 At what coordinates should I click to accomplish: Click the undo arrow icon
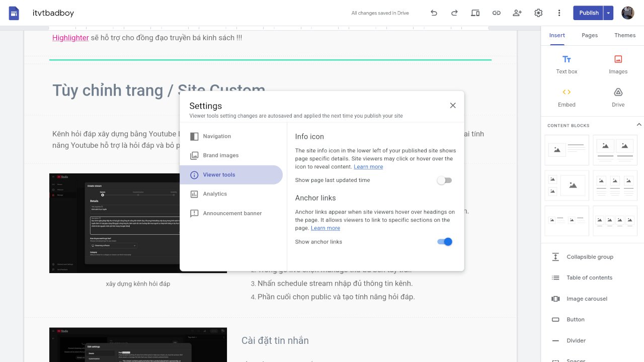click(x=434, y=13)
